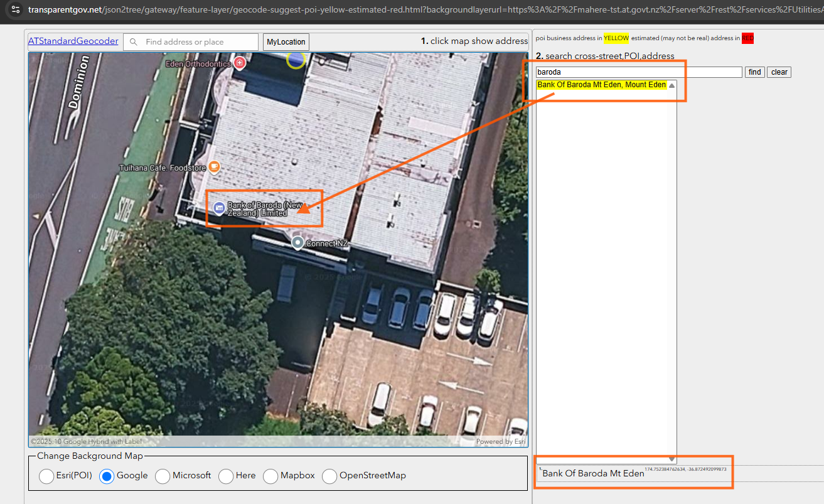Click scroll-down arrow in suggestion list
Screen dimensions: 824x504
672,459
